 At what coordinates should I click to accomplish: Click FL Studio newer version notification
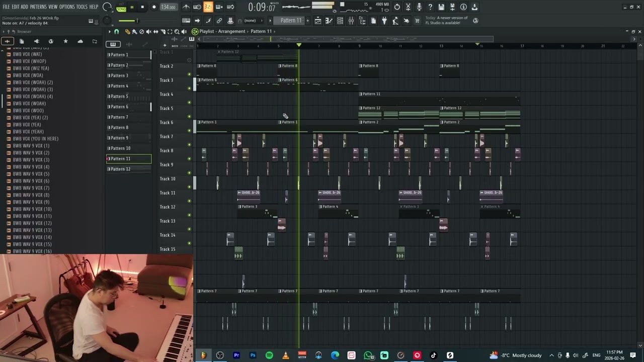tap(446, 21)
